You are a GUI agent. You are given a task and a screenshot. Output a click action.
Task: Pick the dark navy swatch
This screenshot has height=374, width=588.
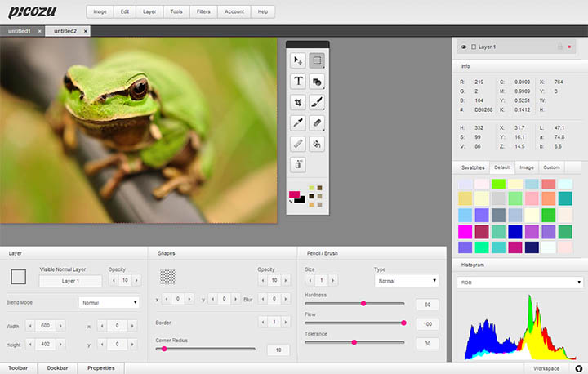tap(532, 247)
